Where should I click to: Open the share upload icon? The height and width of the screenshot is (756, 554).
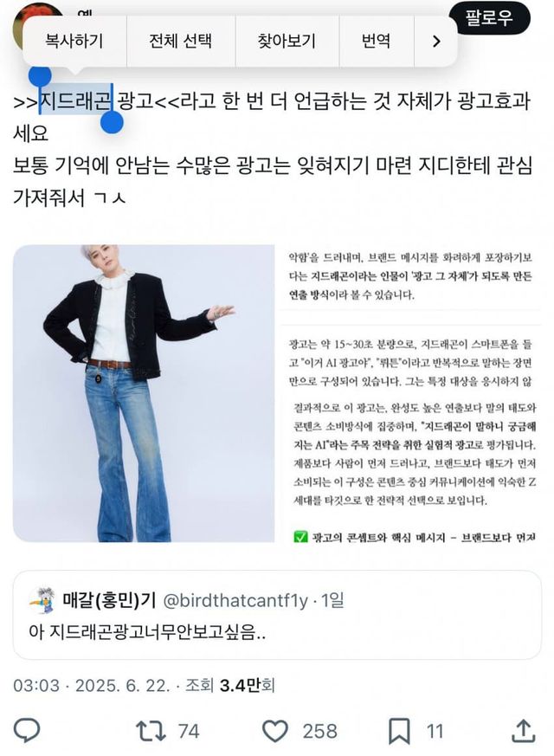523,730
